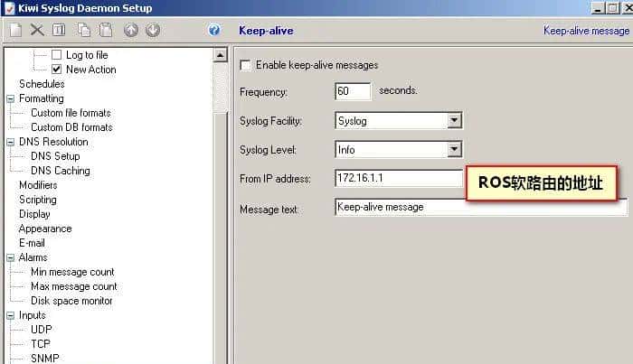Uncheck the New Action checkbox

point(57,70)
